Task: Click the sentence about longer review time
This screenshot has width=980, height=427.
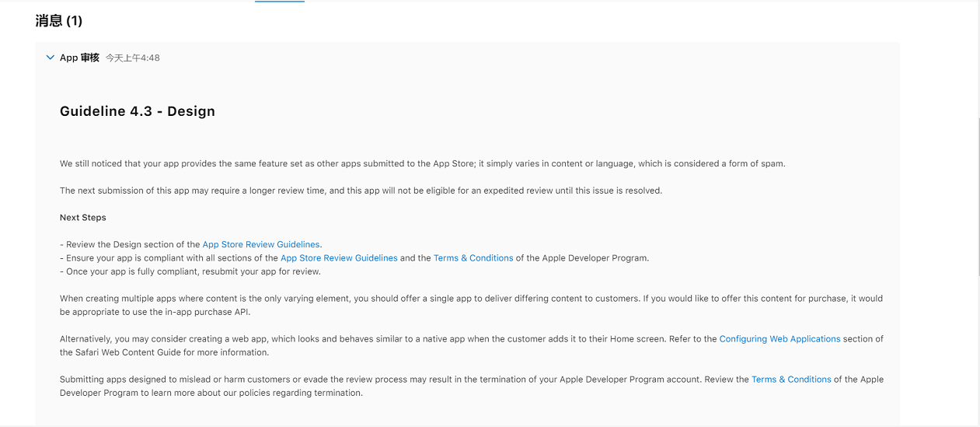Action: click(x=361, y=191)
